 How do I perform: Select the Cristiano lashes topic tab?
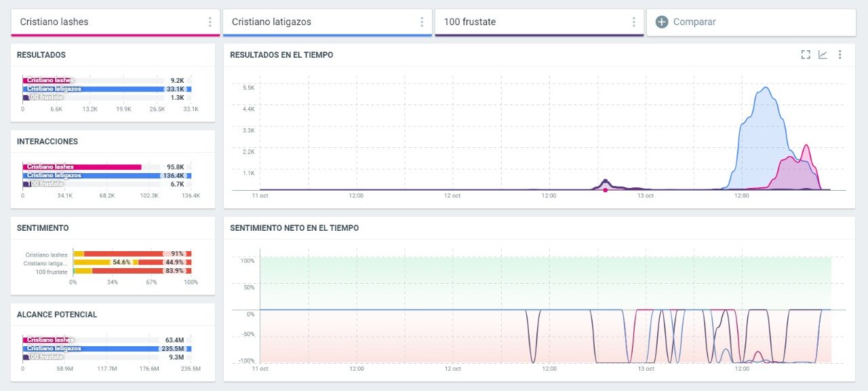coord(115,22)
